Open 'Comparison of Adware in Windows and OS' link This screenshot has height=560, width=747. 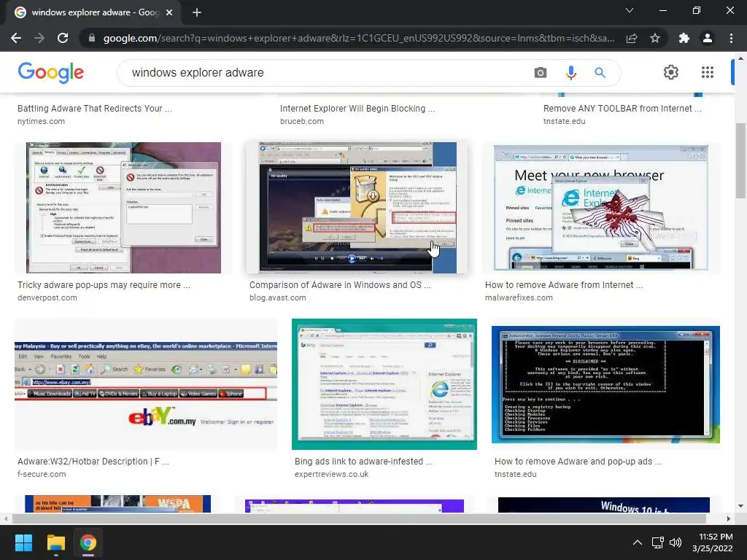click(x=340, y=285)
